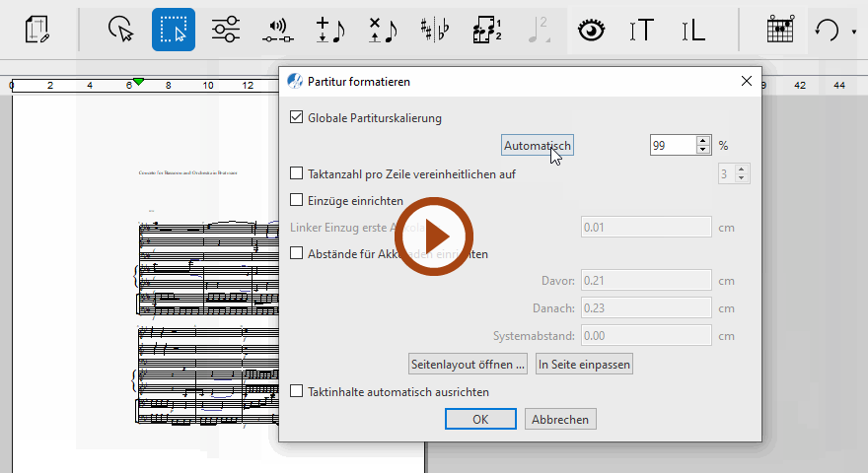Enable Einzüge einrichten checkbox
Image resolution: width=868 pixels, height=473 pixels.
(x=297, y=200)
